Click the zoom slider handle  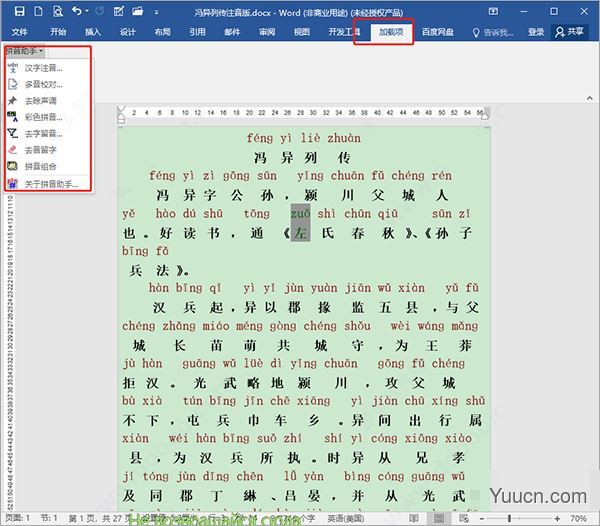click(509, 518)
